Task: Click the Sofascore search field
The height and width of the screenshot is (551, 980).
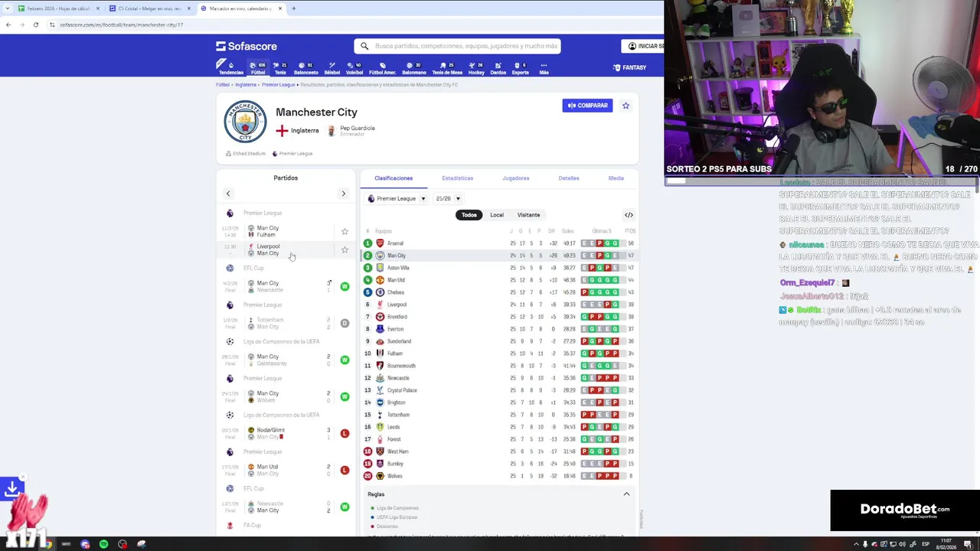Action: pos(458,46)
